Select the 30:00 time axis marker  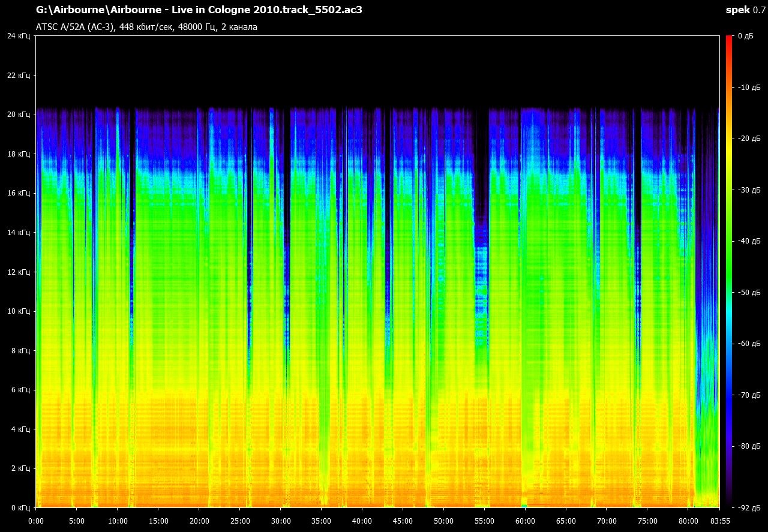[x=281, y=521]
